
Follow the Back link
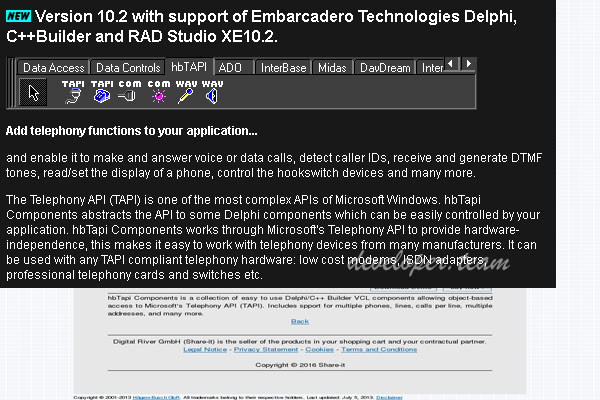coord(300,321)
